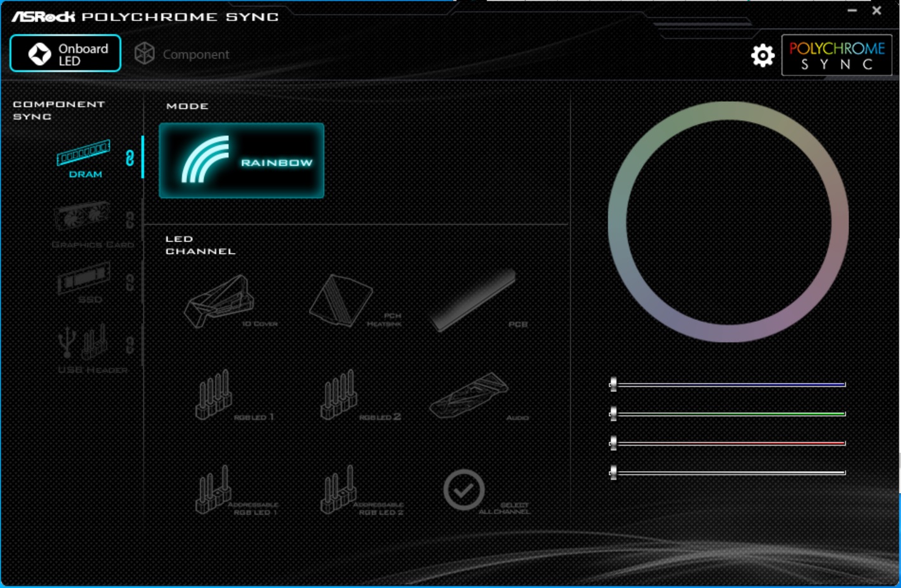The image size is (901, 588).
Task: Select the DRAM component sync icon
Action: click(x=83, y=152)
